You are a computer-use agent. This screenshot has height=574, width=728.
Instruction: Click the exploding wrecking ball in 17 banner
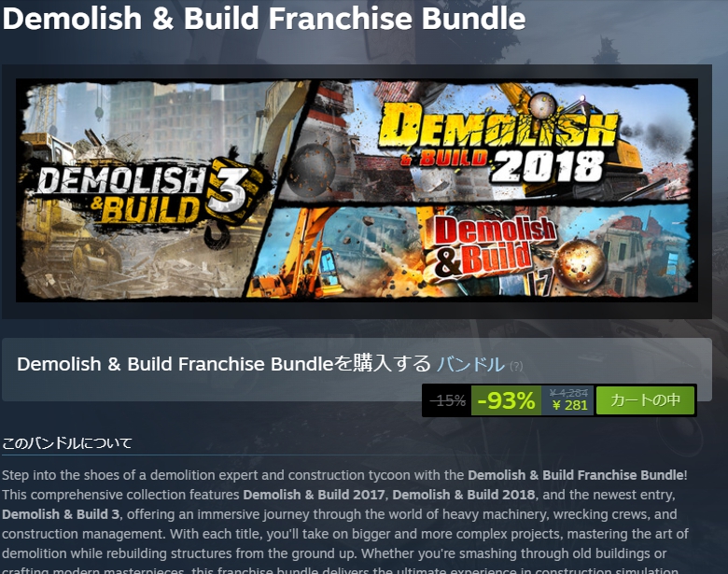(x=581, y=263)
